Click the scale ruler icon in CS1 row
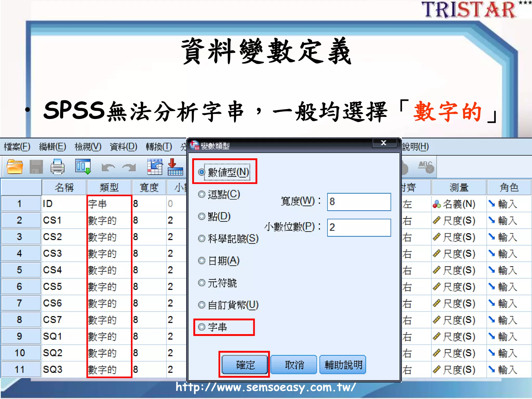The image size is (532, 399). point(437,221)
